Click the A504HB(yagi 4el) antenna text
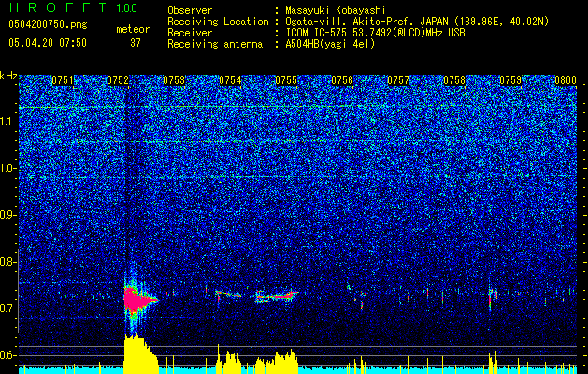The height and width of the screenshot is (374, 588). click(x=330, y=44)
